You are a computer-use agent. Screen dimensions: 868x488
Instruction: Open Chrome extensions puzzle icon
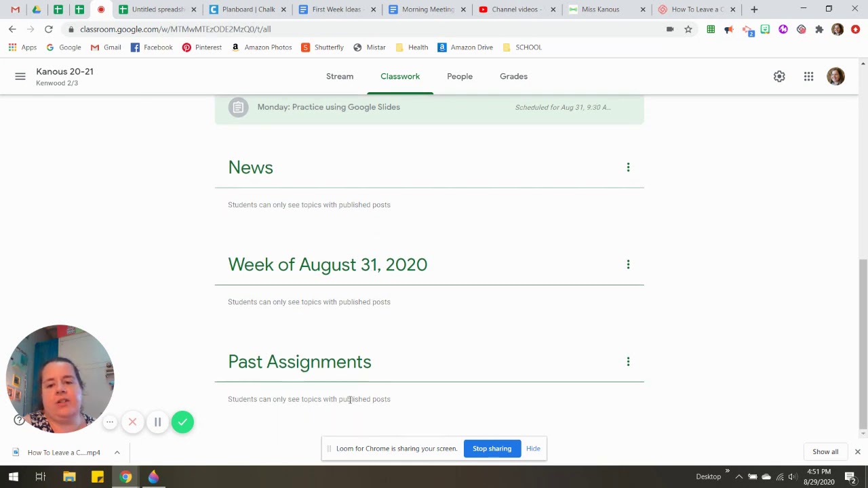[819, 29]
